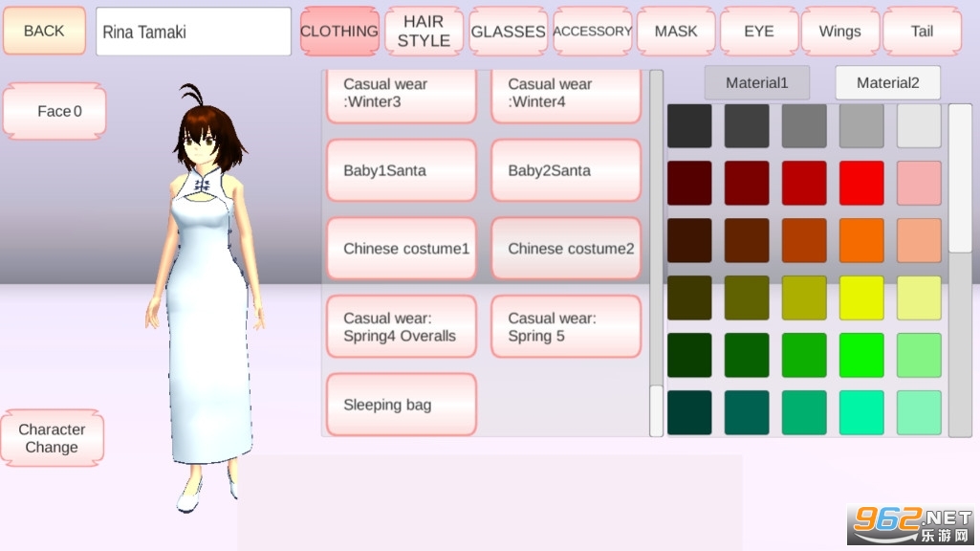Pick Casual wear: Spring4 Overalls
The image size is (980, 551).
pos(402,327)
